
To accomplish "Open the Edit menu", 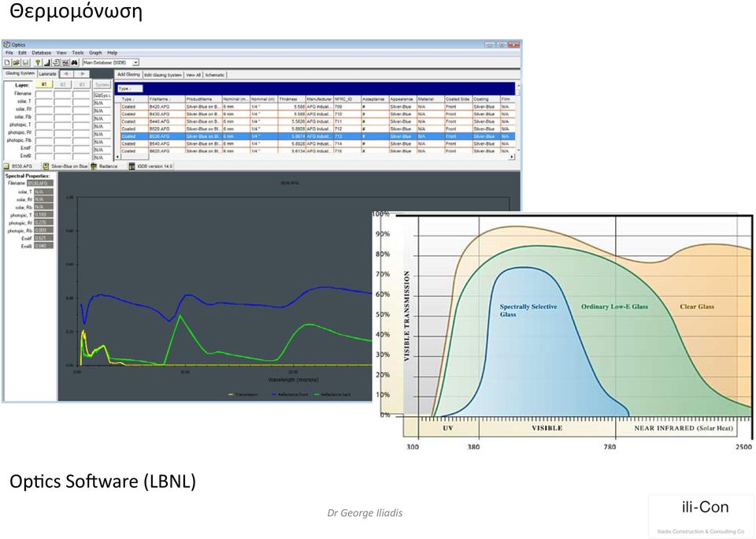I will pos(23,53).
